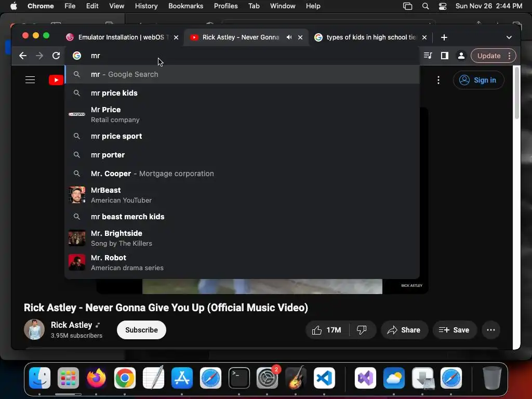This screenshot has width=532, height=399.
Task: Open App Store from the Dock
Action: [182, 378]
